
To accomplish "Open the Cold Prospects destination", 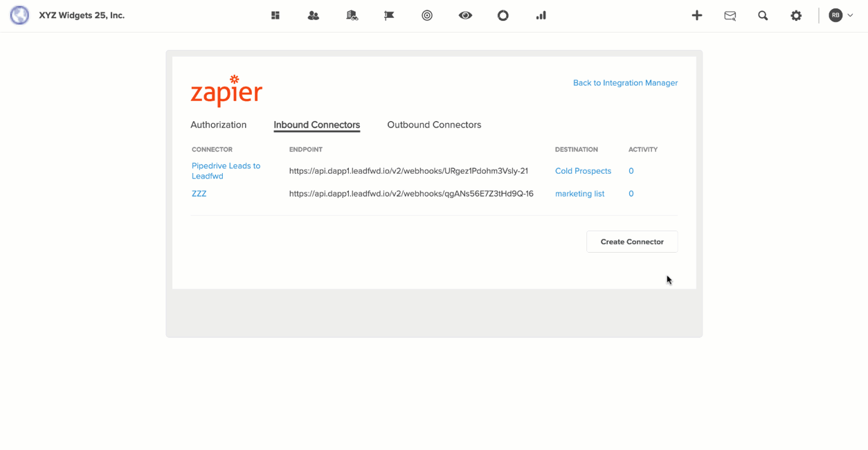I will (x=583, y=171).
